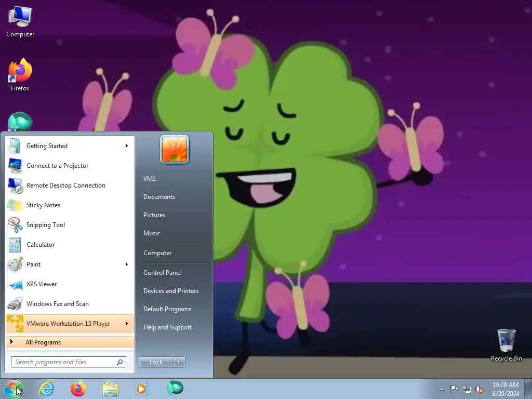Expand All Programs list

tap(70, 342)
